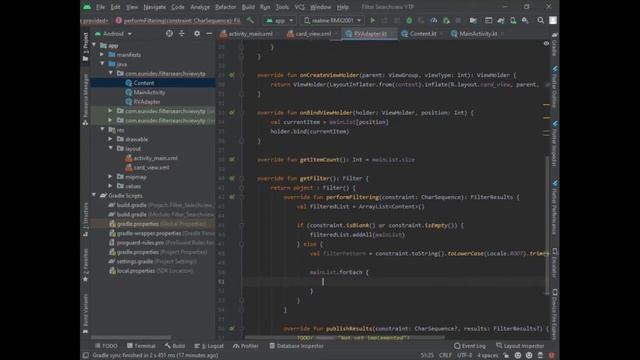The width and height of the screenshot is (640, 360).
Task: Open Project panel settings gear
Action: pyautogui.click(x=197, y=33)
